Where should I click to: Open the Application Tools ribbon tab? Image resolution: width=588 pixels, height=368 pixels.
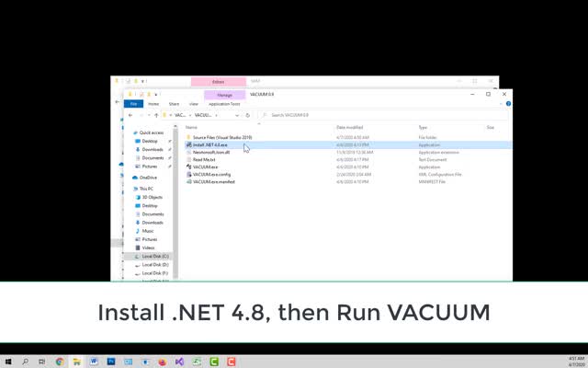(x=224, y=104)
